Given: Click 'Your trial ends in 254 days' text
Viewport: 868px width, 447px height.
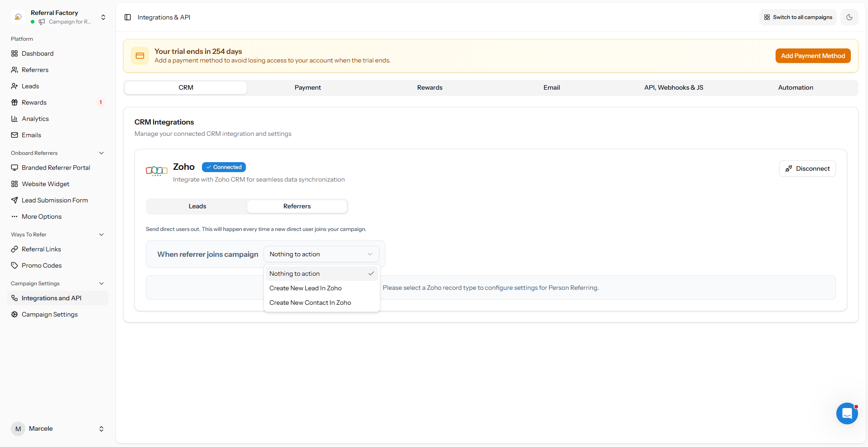Looking at the screenshot, I should (x=198, y=51).
